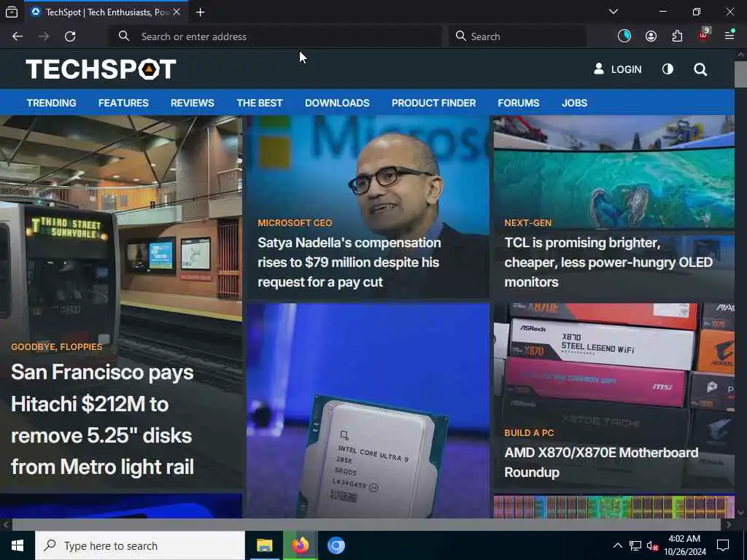Open a new tab with plus button
Viewport: 747px width, 560px height.
200,12
